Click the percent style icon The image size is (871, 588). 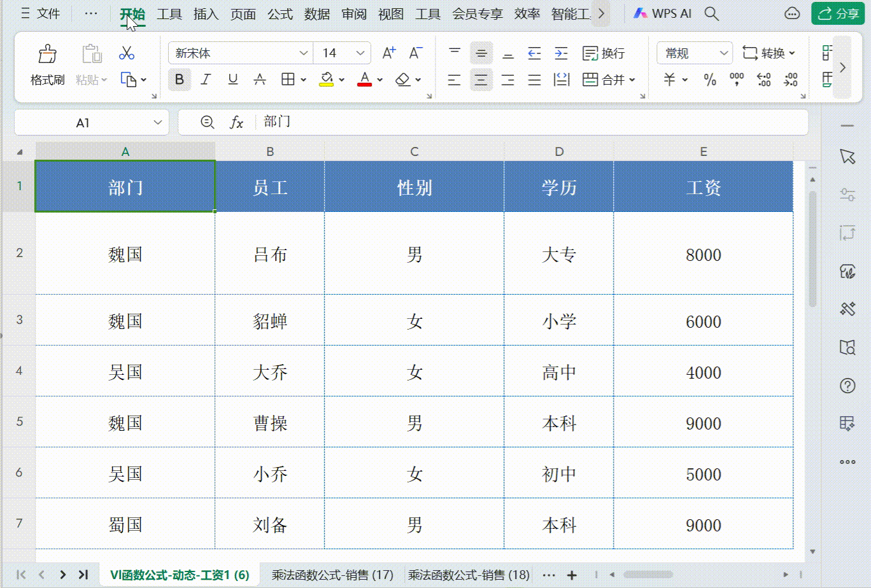710,80
